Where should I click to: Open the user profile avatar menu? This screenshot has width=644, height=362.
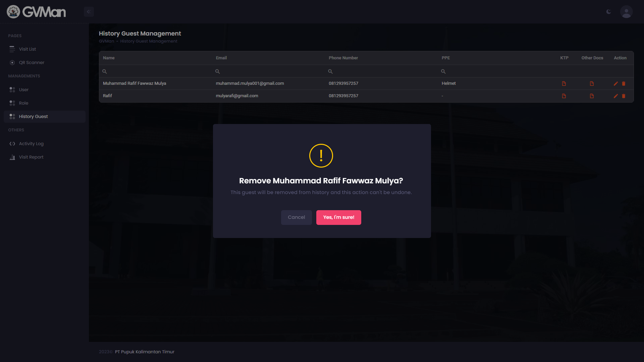coord(626,12)
